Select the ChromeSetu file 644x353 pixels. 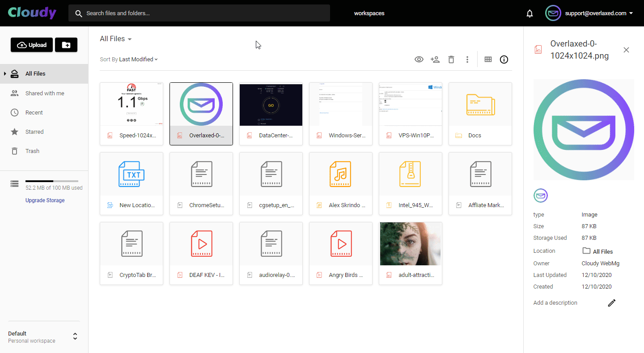pyautogui.click(x=201, y=183)
